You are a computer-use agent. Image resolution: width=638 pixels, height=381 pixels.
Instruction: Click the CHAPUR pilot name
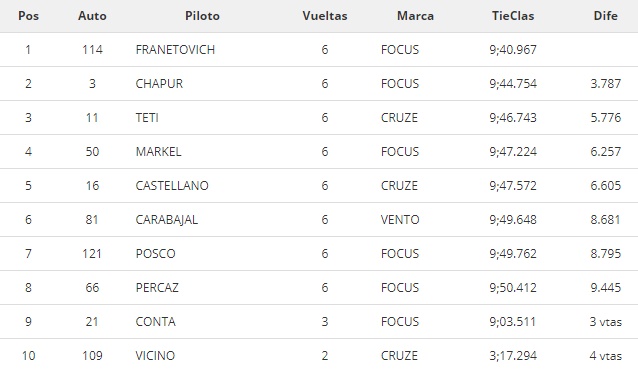159,84
